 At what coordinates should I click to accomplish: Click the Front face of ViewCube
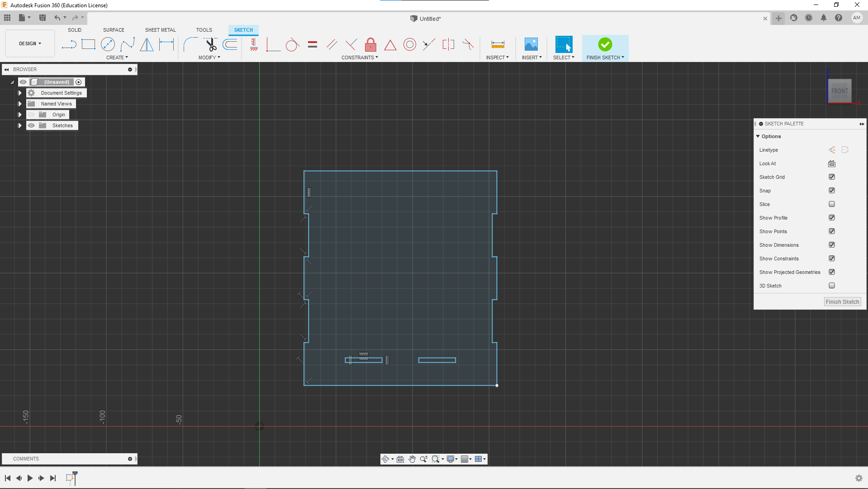click(x=840, y=91)
